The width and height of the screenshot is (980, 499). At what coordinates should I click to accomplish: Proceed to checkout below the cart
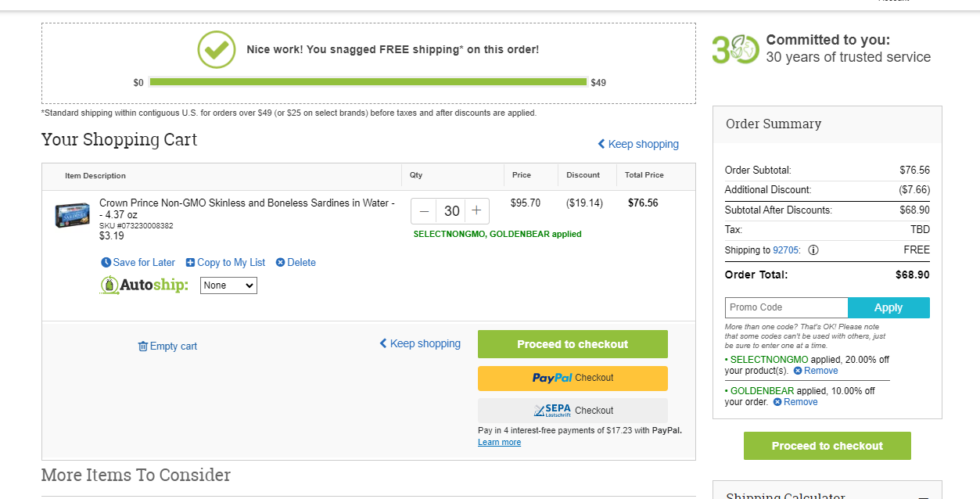(573, 344)
